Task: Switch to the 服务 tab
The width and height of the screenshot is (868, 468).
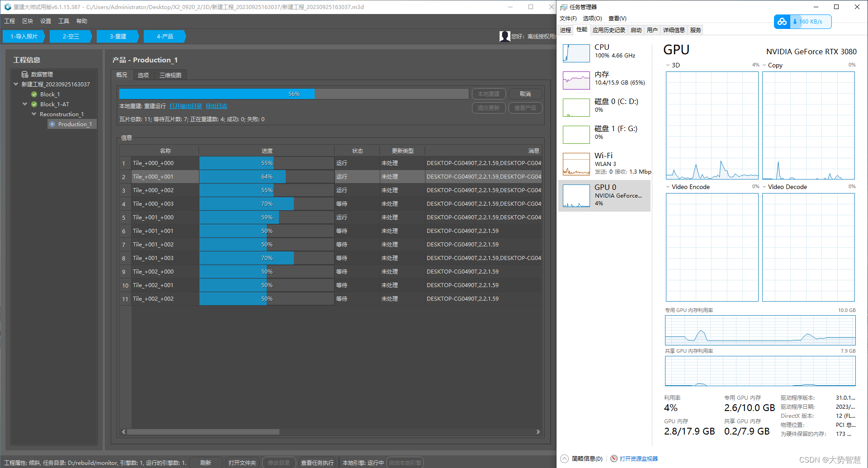Action: [x=696, y=30]
